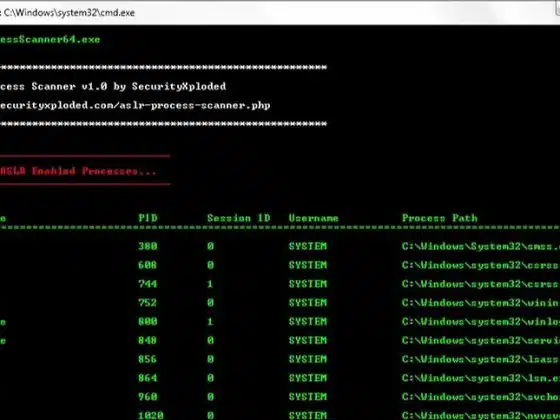Click the winin process path in row 752
This screenshot has width=560, height=420.
(x=481, y=303)
